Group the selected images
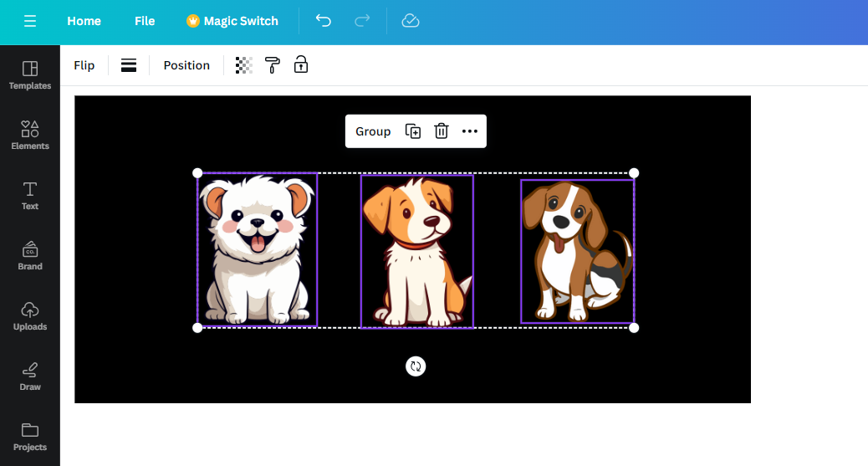 [373, 131]
